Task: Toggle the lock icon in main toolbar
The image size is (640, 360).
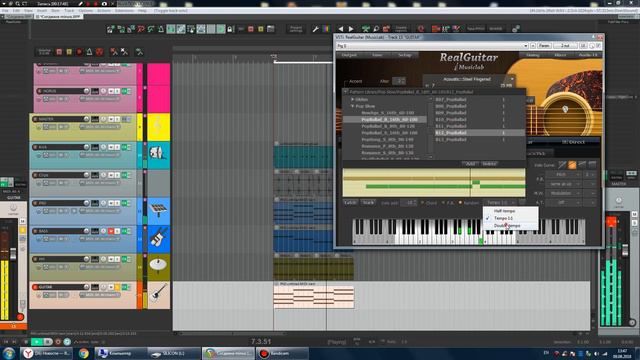Action: (230, 29)
